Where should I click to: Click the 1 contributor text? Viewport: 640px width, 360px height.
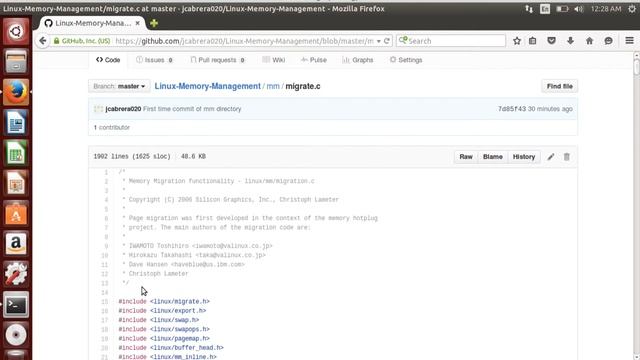tap(111, 127)
